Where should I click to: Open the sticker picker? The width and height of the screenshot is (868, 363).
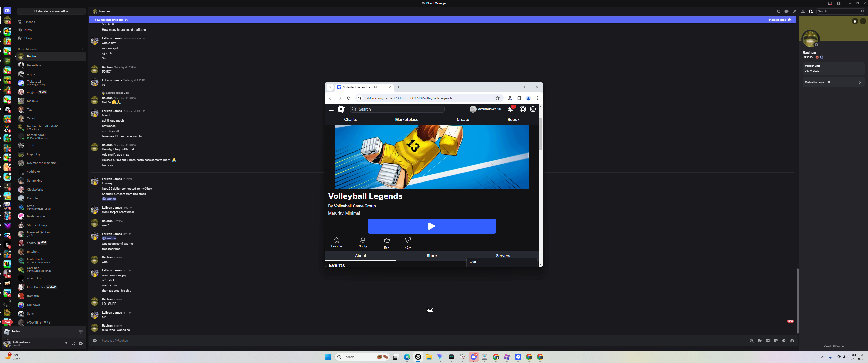click(776, 341)
